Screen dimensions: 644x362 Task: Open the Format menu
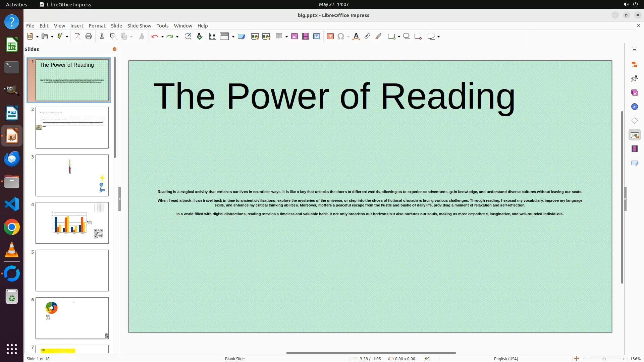(x=97, y=26)
